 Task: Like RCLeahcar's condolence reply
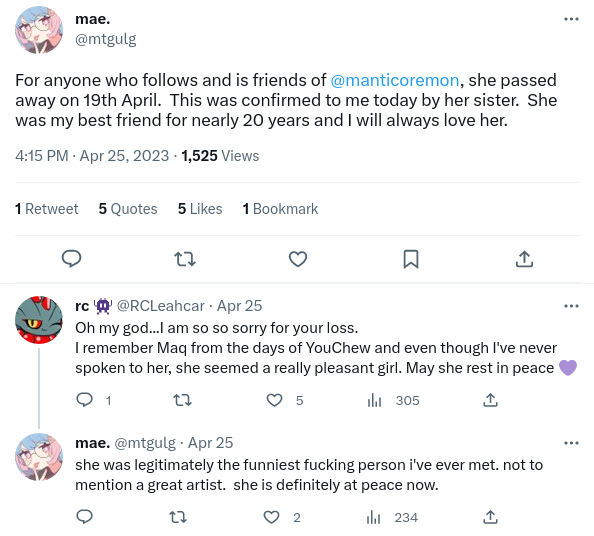(274, 400)
